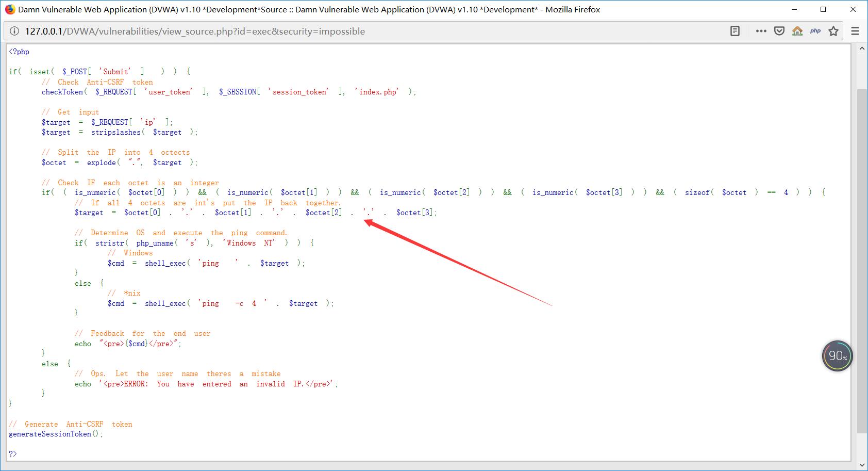Screen dimensions: 868x471
Task: Close the Firefox window
Action: point(853,9)
